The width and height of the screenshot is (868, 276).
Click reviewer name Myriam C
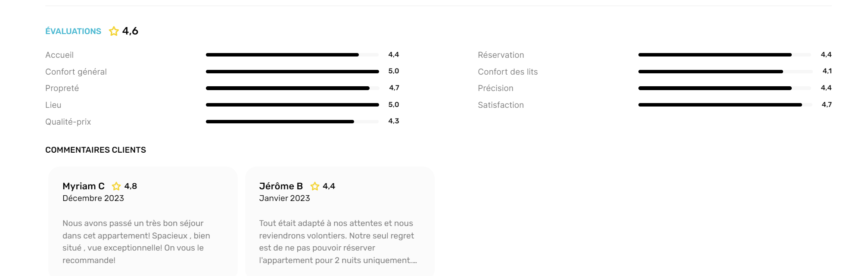click(84, 186)
